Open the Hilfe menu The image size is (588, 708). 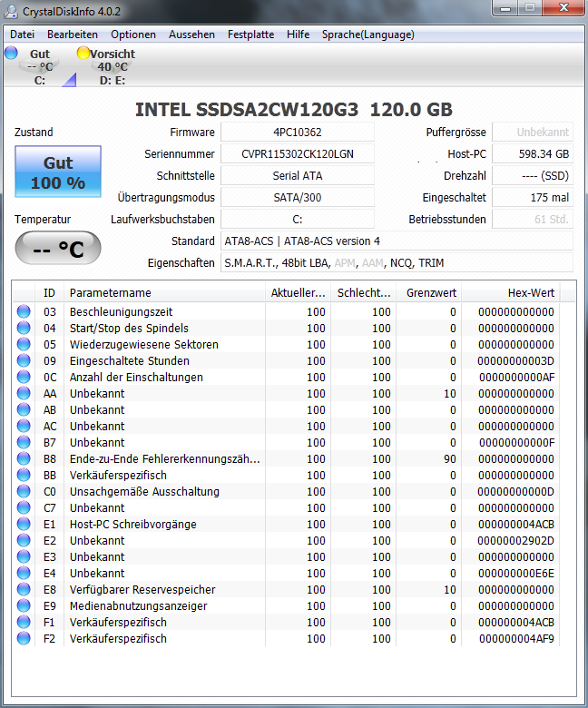click(298, 34)
